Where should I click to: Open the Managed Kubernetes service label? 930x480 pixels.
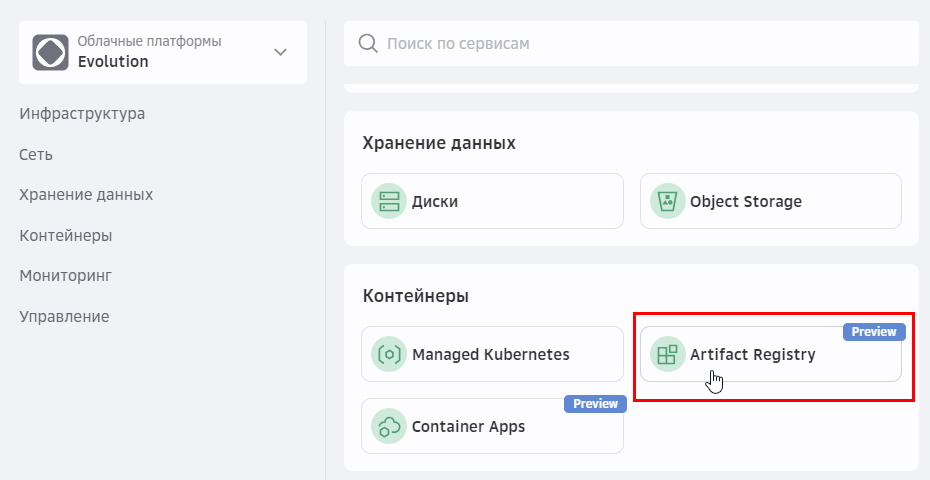(x=490, y=354)
